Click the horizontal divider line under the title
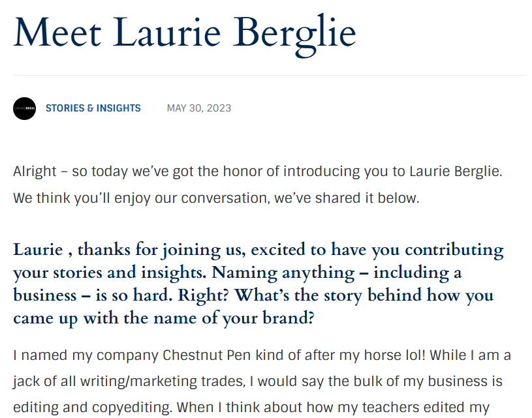532x418 pixels. 270,75
